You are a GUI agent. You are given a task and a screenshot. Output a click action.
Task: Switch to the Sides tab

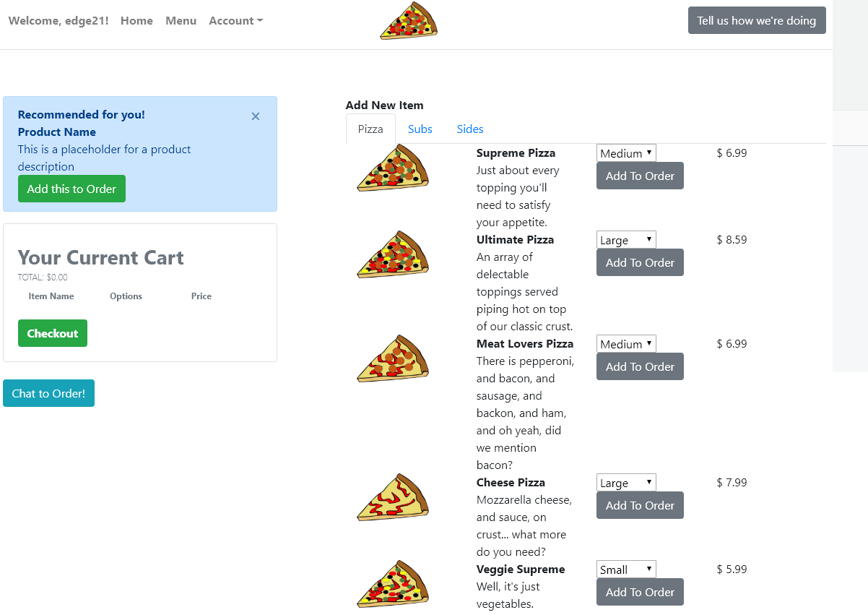coord(470,129)
